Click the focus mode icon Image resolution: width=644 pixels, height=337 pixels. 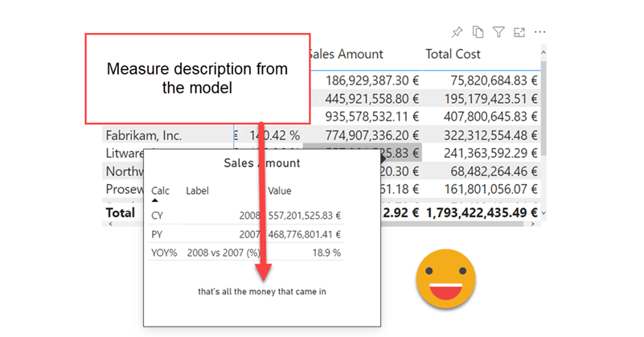519,32
